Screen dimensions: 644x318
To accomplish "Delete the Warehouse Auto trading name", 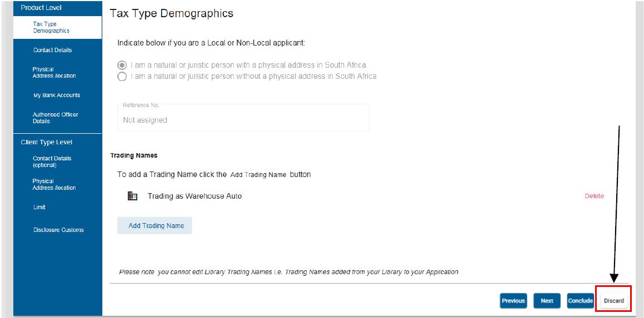I will pyautogui.click(x=594, y=196).
